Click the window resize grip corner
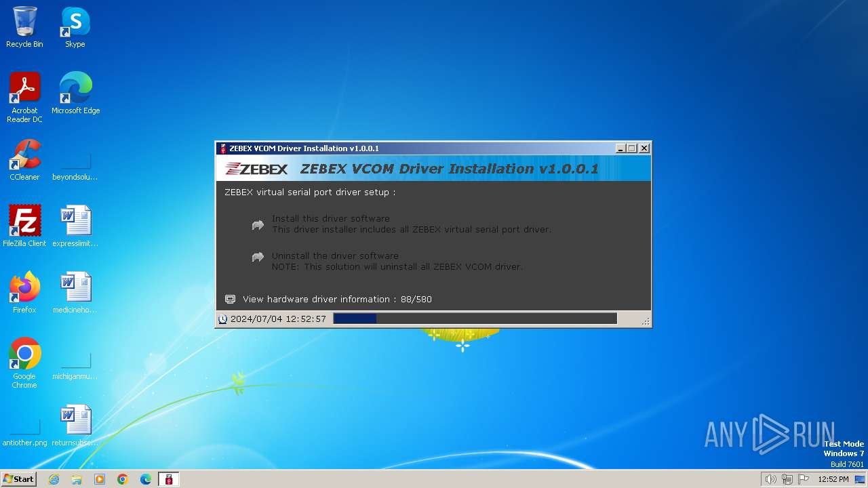The width and height of the screenshot is (868, 488). click(646, 321)
